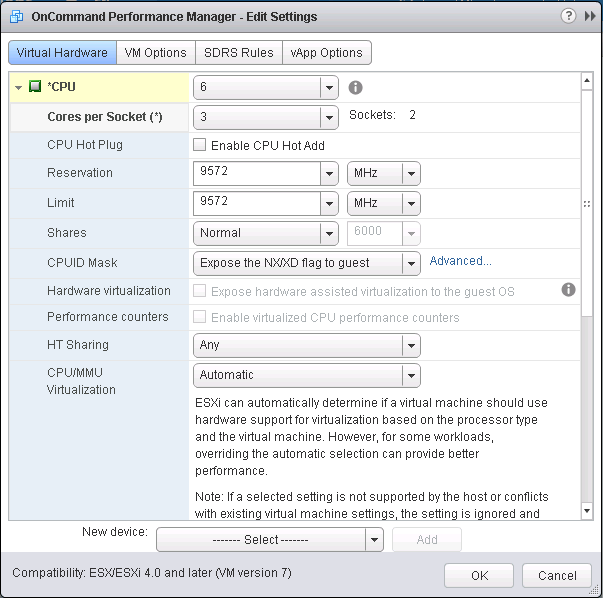Image resolution: width=603 pixels, height=598 pixels.
Task: Open the Limit value dropdown arrow
Action: pyautogui.click(x=329, y=203)
